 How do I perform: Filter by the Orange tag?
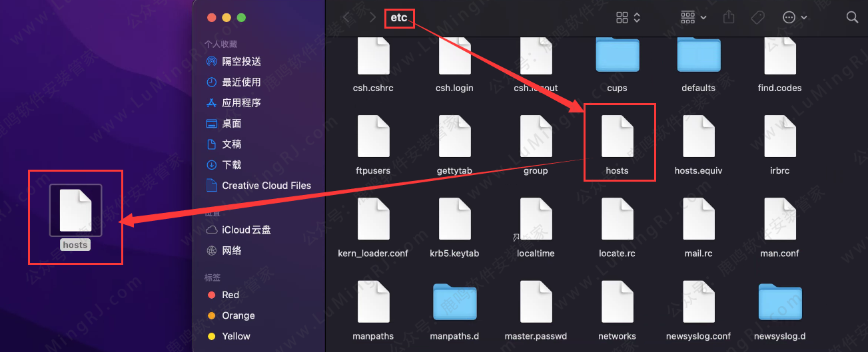point(238,315)
